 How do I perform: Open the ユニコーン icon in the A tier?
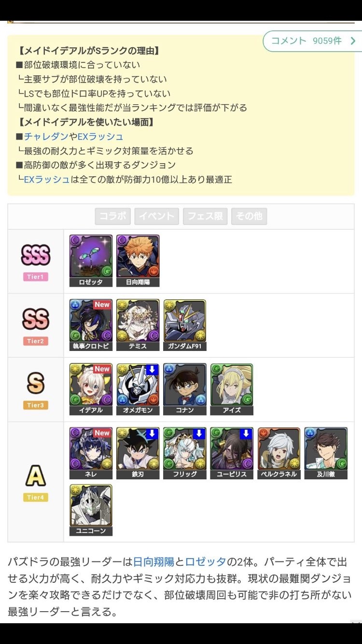point(91,510)
